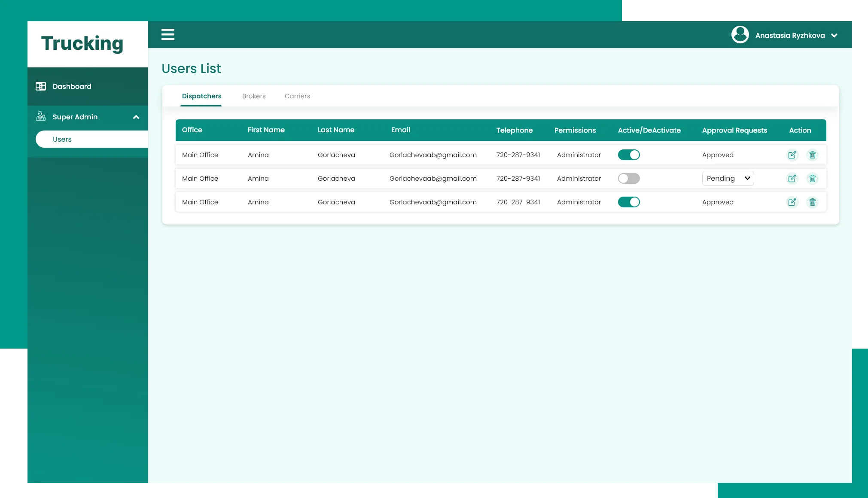Click the Office column header
Viewport: 868px width, 498px height.
point(192,130)
